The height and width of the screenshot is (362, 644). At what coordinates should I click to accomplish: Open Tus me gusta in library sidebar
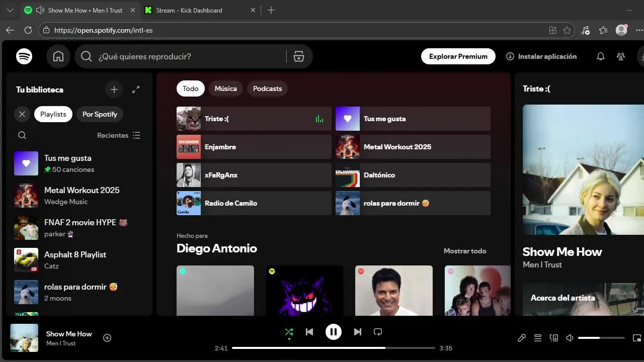(x=79, y=163)
